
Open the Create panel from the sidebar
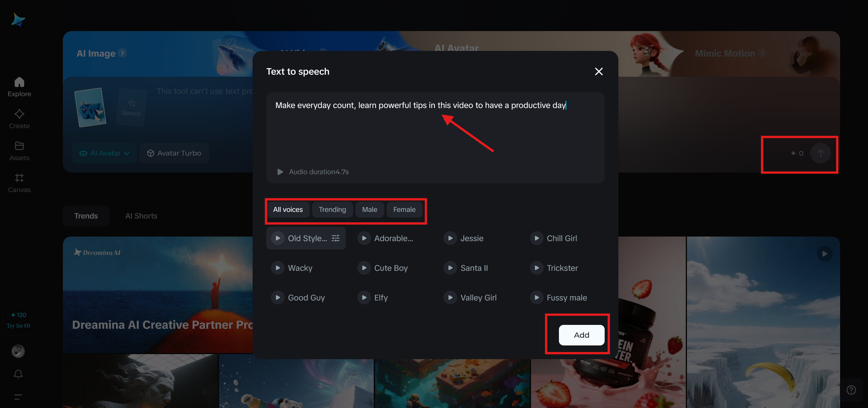click(19, 118)
